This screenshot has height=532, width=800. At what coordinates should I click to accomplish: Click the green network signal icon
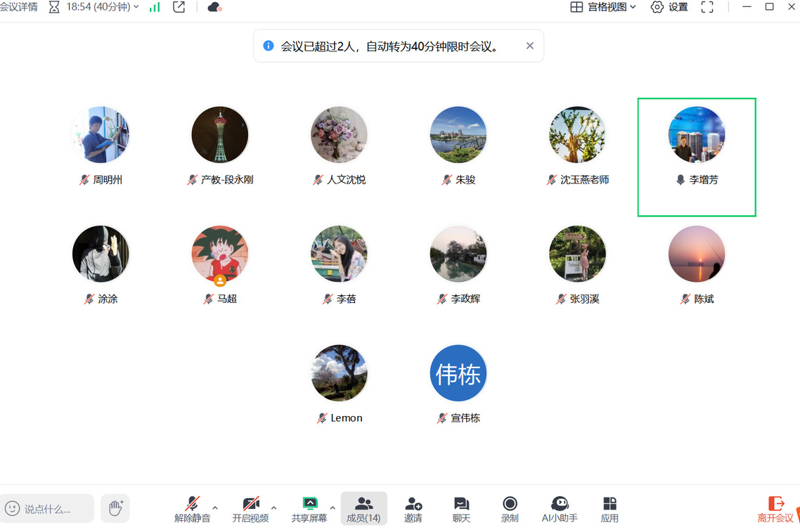(x=155, y=7)
